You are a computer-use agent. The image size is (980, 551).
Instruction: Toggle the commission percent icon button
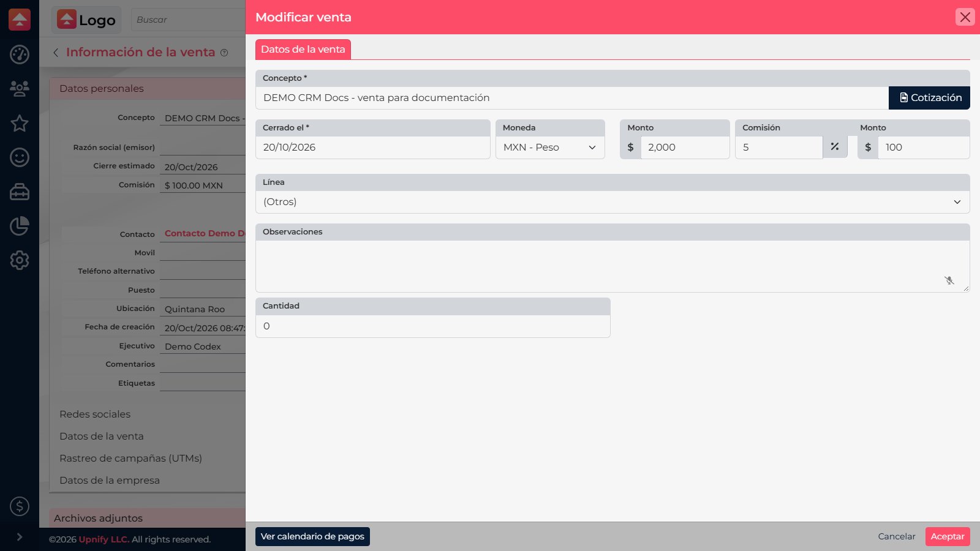pyautogui.click(x=835, y=147)
